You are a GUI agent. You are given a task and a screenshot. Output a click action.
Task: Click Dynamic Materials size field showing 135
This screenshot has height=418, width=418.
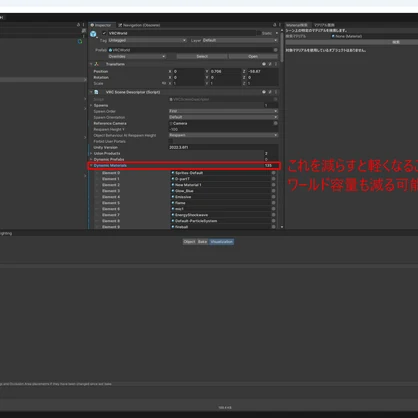click(x=271, y=165)
